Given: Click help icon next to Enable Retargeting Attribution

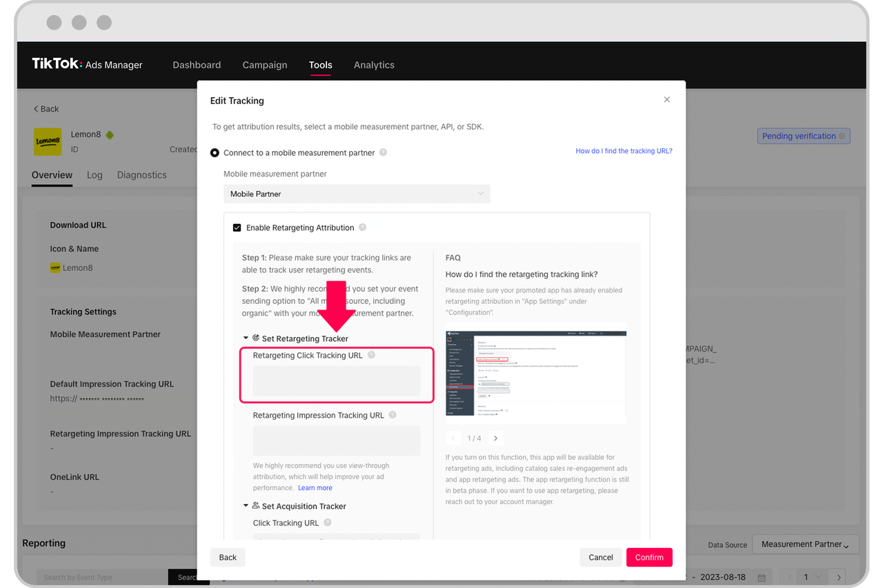Looking at the screenshot, I should pos(363,227).
